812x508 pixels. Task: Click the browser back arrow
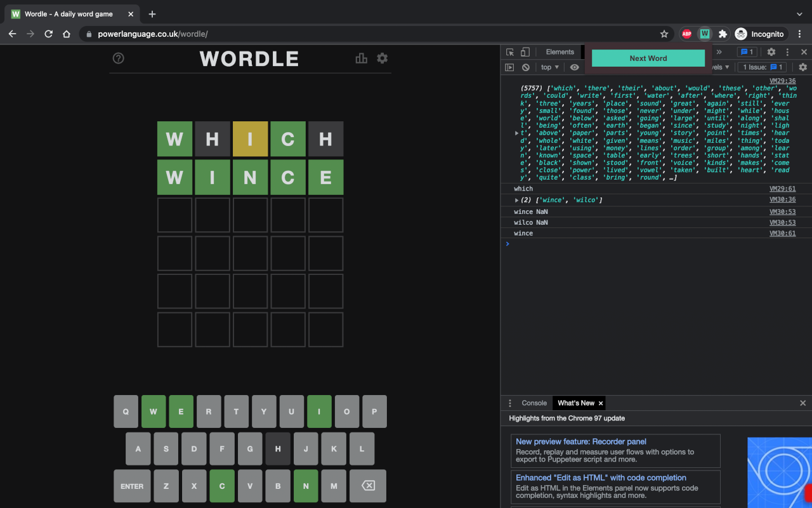[x=12, y=34]
